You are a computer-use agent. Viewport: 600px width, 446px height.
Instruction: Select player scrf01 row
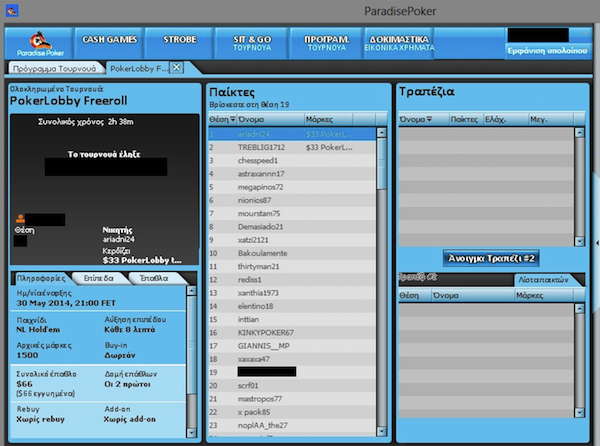tap(292, 386)
